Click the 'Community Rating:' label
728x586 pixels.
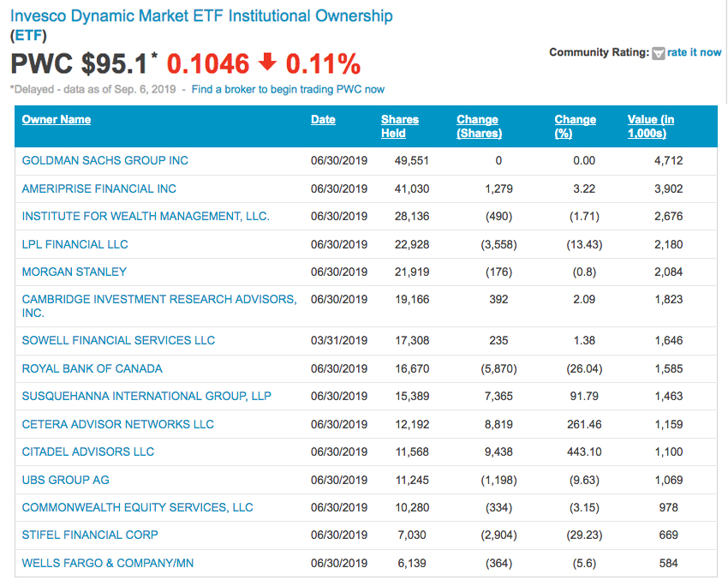click(x=599, y=52)
